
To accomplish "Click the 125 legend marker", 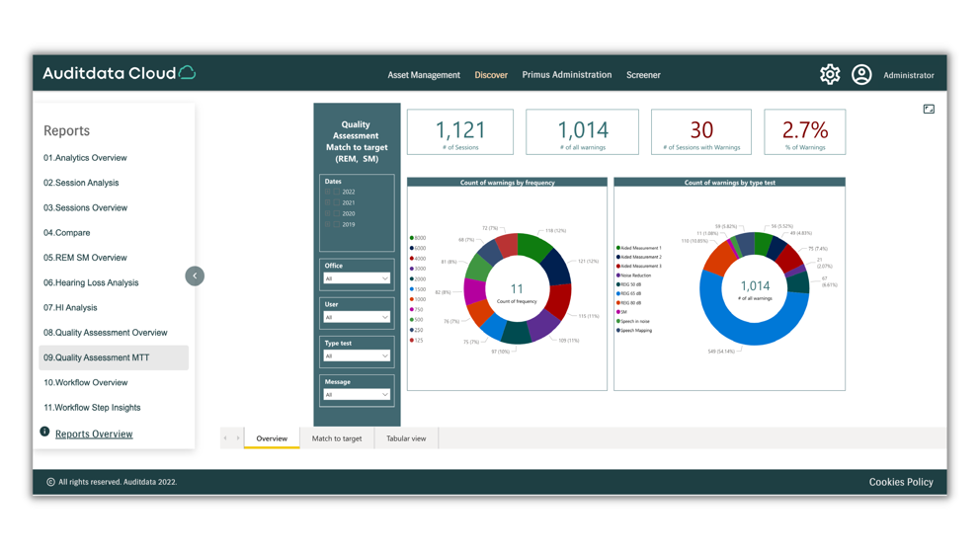I will (411, 341).
